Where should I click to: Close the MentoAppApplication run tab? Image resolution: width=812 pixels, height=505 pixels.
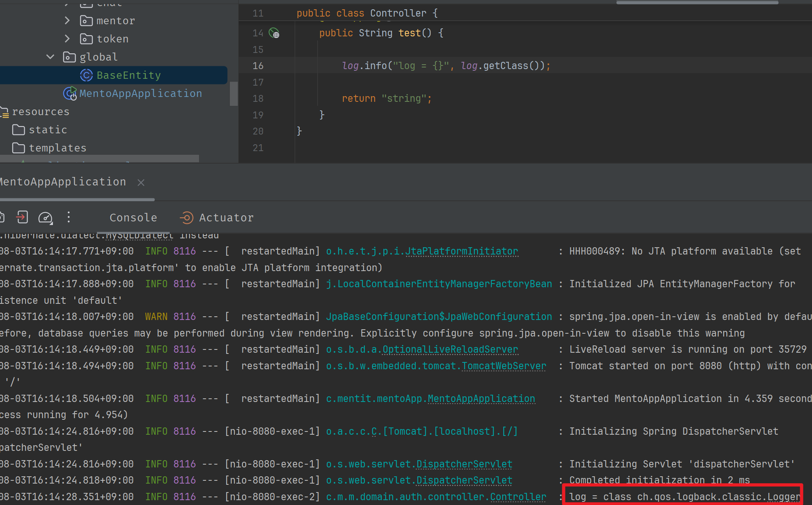141,183
